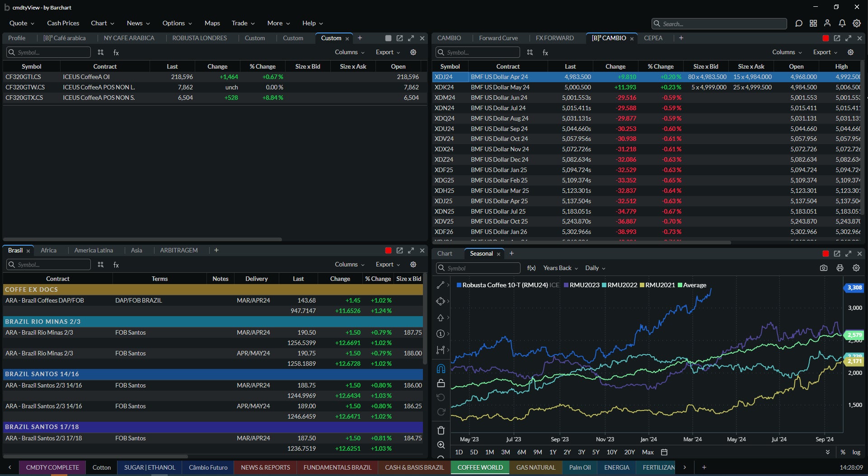The image size is (868, 476).
Task: Open Years Back dropdown in chart
Action: (x=560, y=268)
